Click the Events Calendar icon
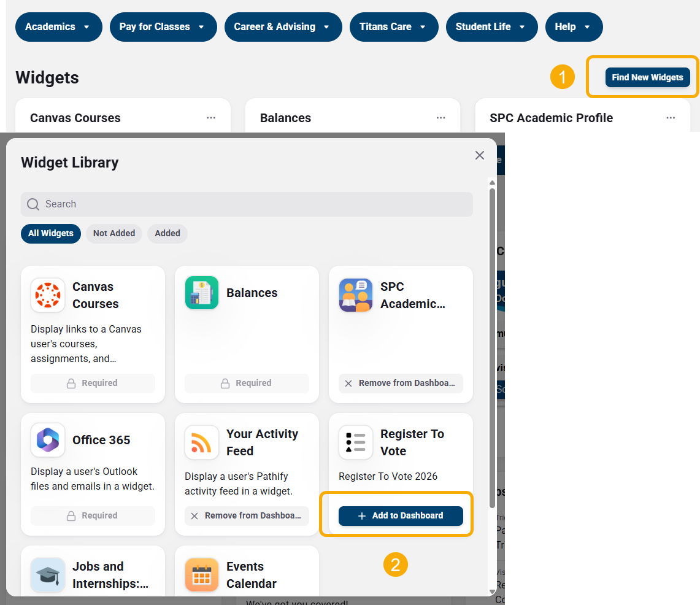This screenshot has width=700, height=605. [x=202, y=575]
